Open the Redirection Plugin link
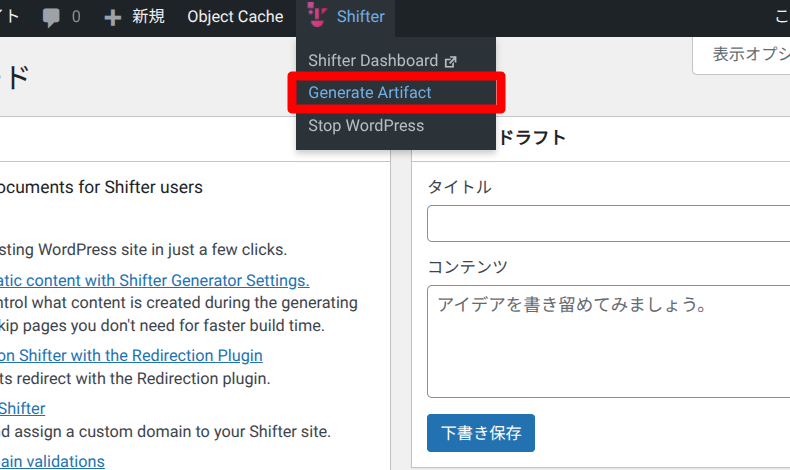 pos(131,356)
